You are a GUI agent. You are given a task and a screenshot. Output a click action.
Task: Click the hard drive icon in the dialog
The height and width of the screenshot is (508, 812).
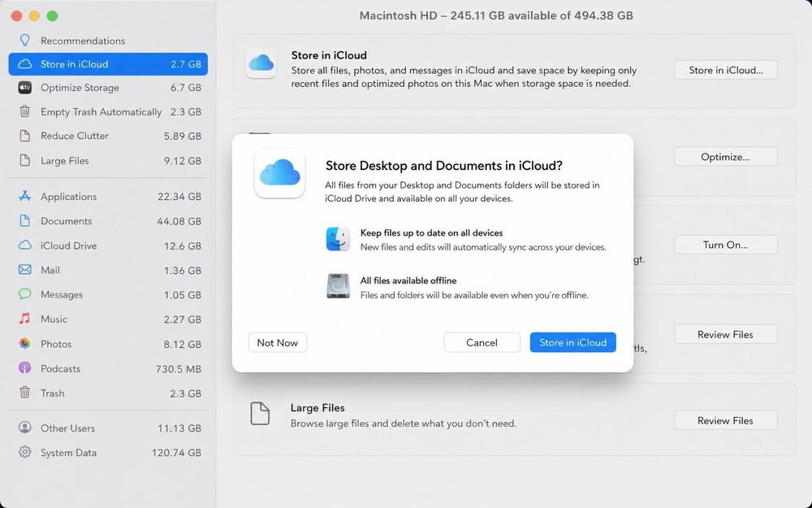pyautogui.click(x=338, y=286)
